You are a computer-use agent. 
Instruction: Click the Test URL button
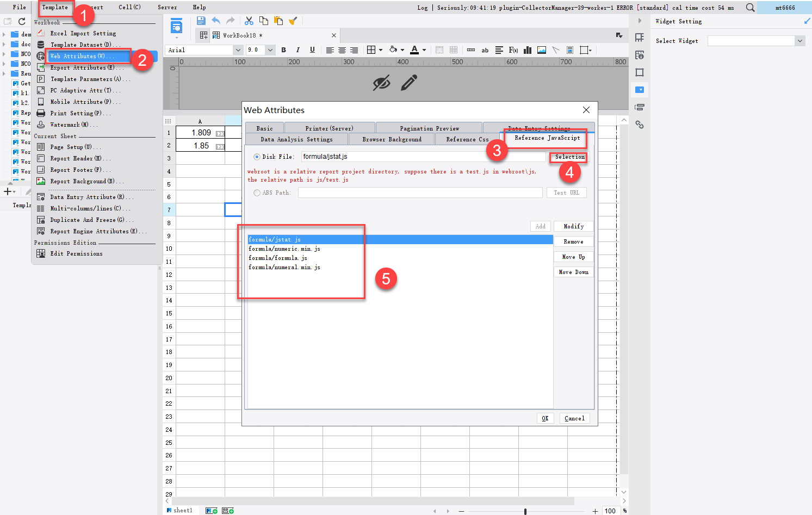(566, 192)
